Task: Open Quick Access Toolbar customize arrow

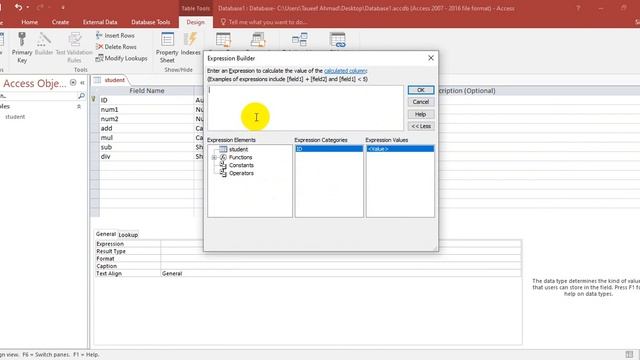Action: [x=63, y=7]
